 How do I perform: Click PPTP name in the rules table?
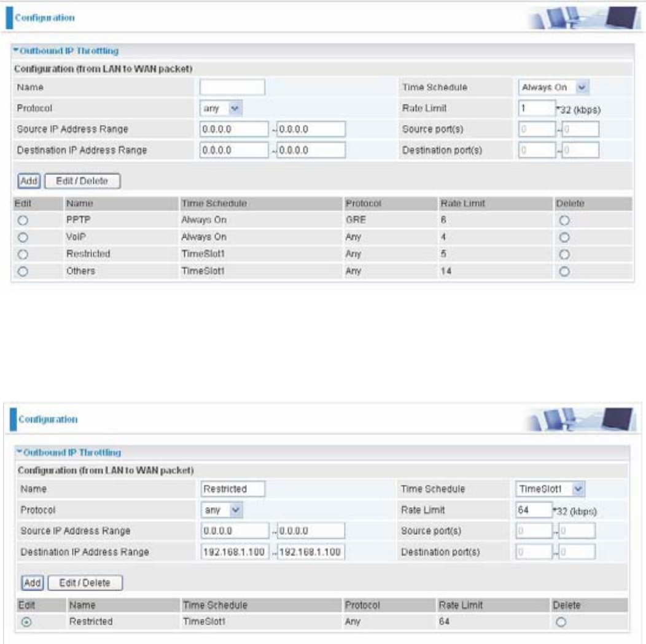78,220
